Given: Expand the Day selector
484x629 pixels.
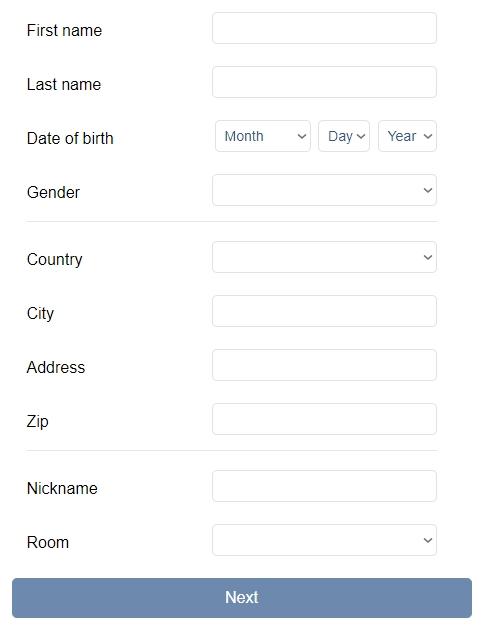Looking at the screenshot, I should (x=344, y=136).
